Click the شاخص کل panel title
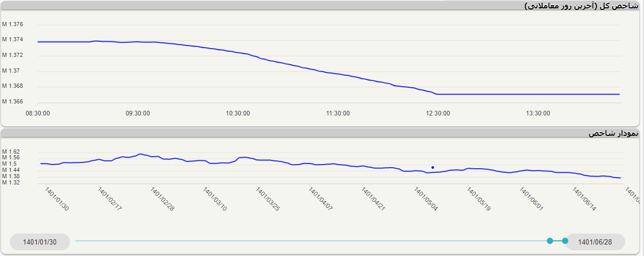644x256 pixels. 581,6
